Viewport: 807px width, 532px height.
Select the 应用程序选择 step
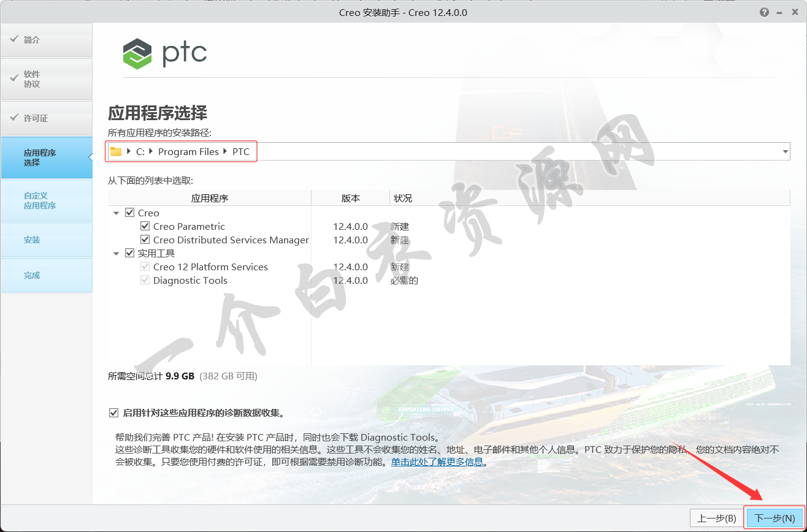(47, 158)
